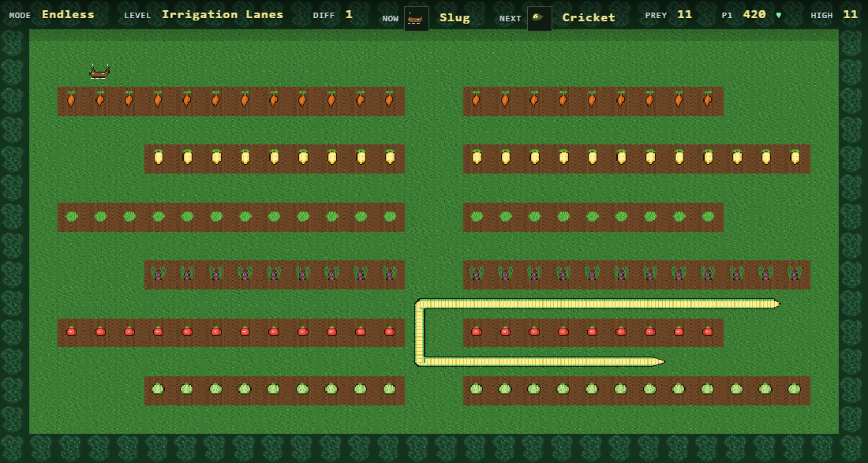This screenshot has height=463, width=868.
Task: Click the HIGH label
Action: tap(821, 16)
